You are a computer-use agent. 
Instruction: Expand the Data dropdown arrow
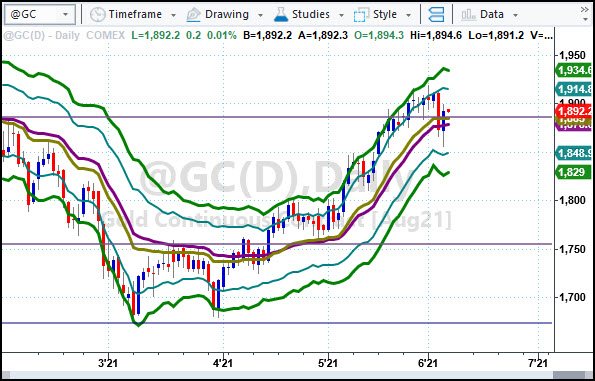pyautogui.click(x=515, y=16)
